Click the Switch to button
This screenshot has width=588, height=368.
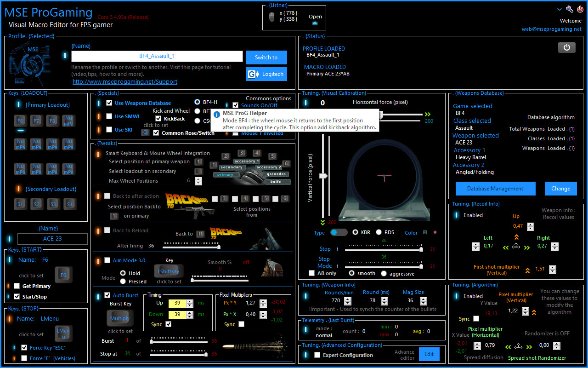coord(266,57)
